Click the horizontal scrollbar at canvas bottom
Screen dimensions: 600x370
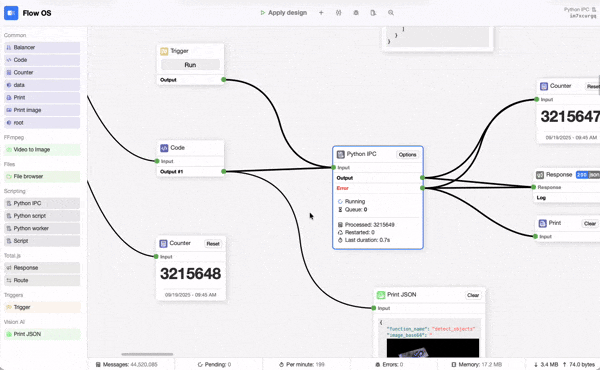pos(147,354)
